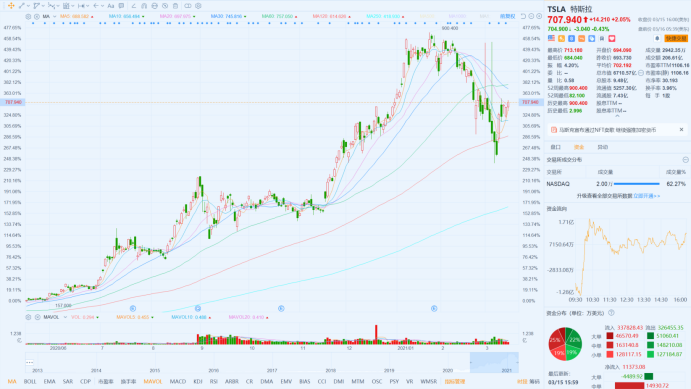Open main chart indicator settings gear
The image size is (691, 389).
click(28, 16)
